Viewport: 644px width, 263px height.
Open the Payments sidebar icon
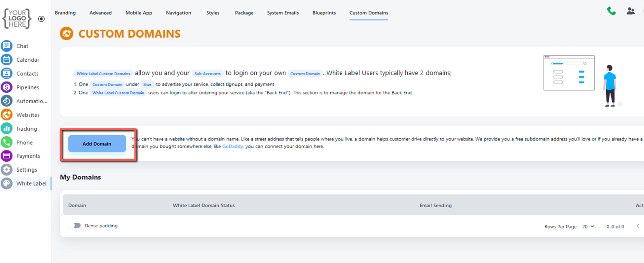click(6, 156)
